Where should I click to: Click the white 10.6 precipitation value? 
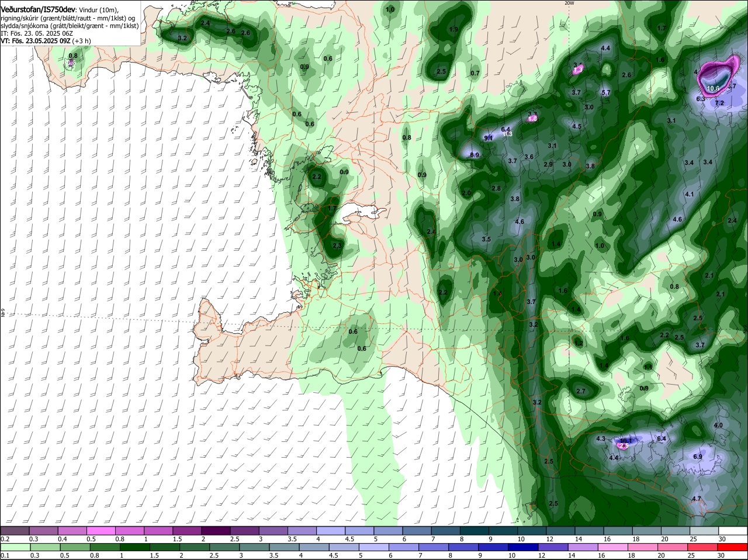pyautogui.click(x=713, y=89)
